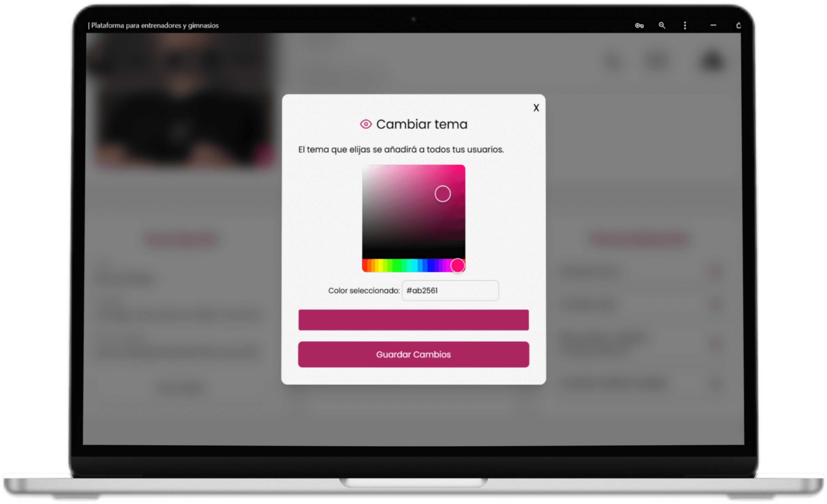Click the circular handle in the saturation area
The height and width of the screenshot is (504, 827).
coord(442,194)
